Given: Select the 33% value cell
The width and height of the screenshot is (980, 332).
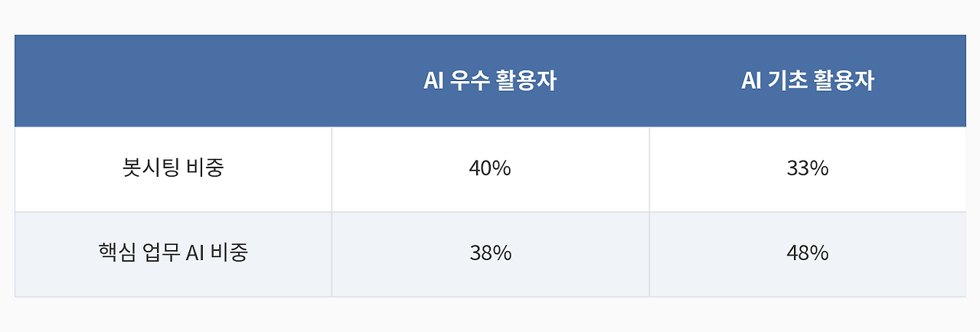Looking at the screenshot, I should (808, 169).
